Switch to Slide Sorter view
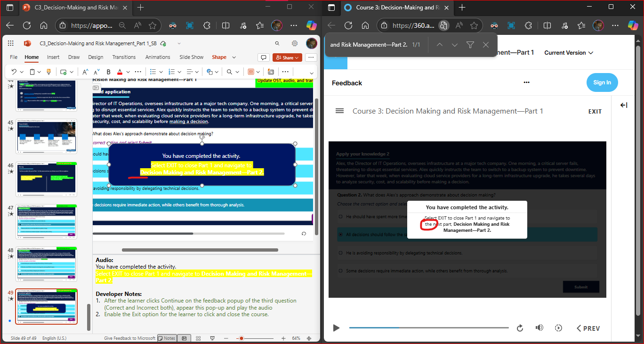 tap(198, 338)
